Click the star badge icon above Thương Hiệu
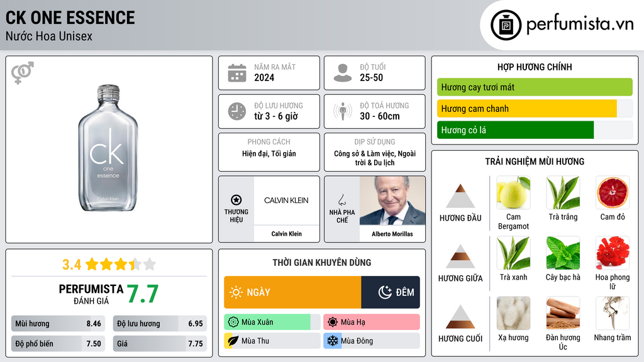Screen dimensions: 644x362 point(236,199)
